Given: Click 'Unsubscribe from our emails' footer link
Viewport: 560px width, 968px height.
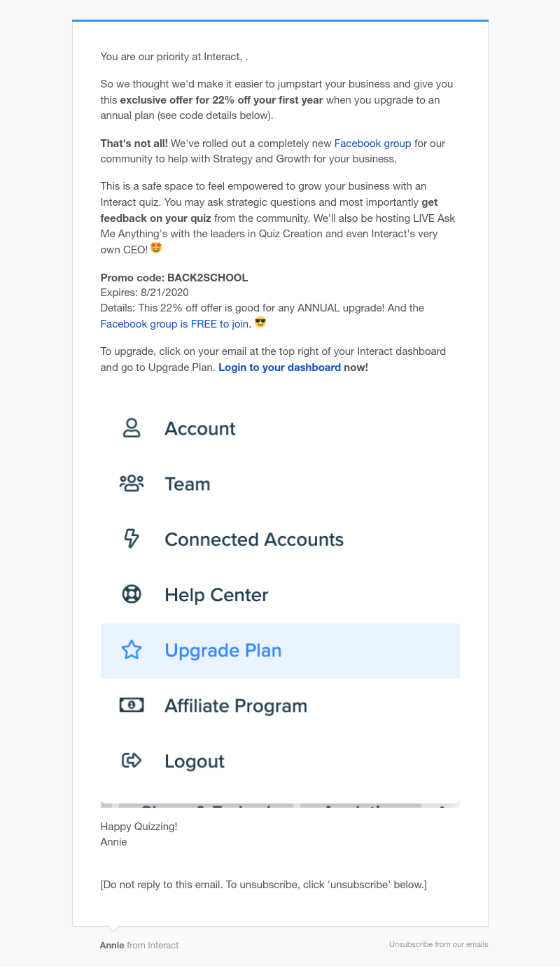Looking at the screenshot, I should pyautogui.click(x=438, y=944).
